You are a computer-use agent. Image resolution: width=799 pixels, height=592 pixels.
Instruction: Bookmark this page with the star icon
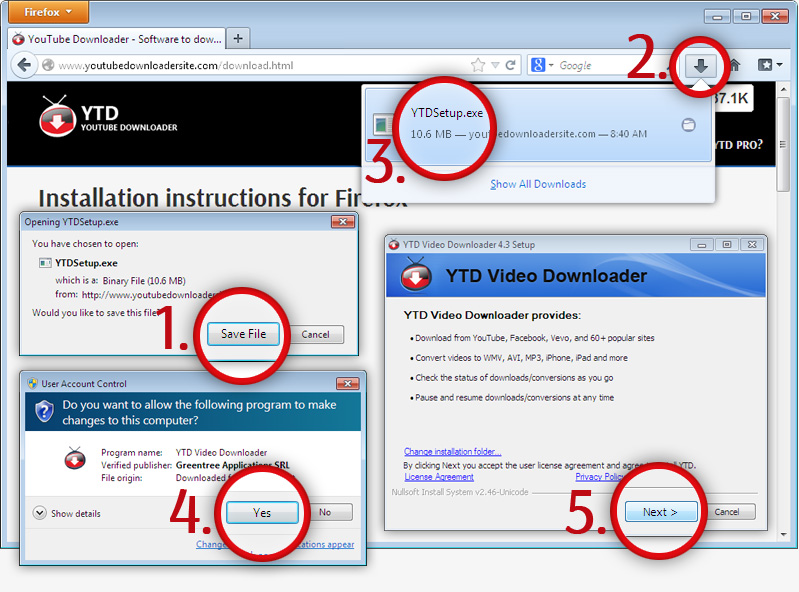point(478,65)
